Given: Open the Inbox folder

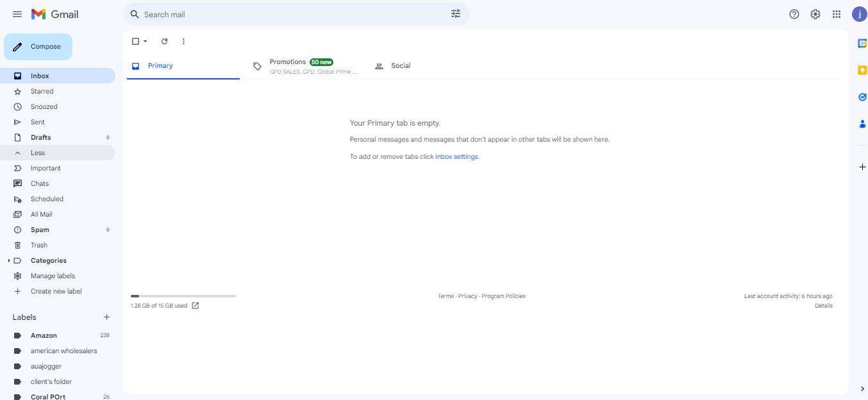Looking at the screenshot, I should click(58, 76).
